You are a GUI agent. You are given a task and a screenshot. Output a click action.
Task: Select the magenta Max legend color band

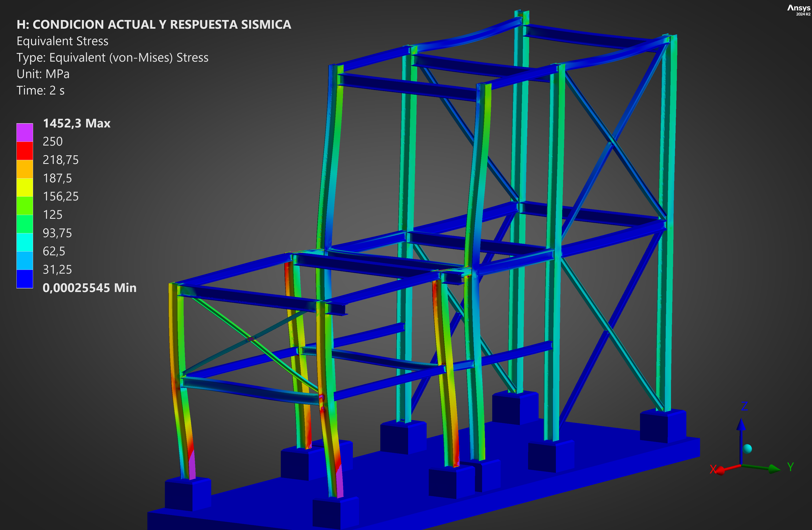(25, 132)
